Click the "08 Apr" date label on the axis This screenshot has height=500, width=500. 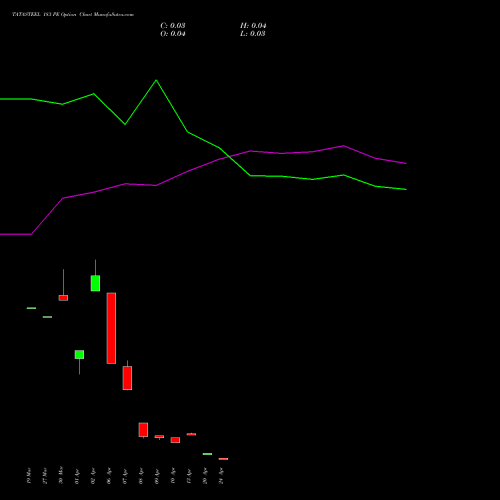[x=141, y=476]
